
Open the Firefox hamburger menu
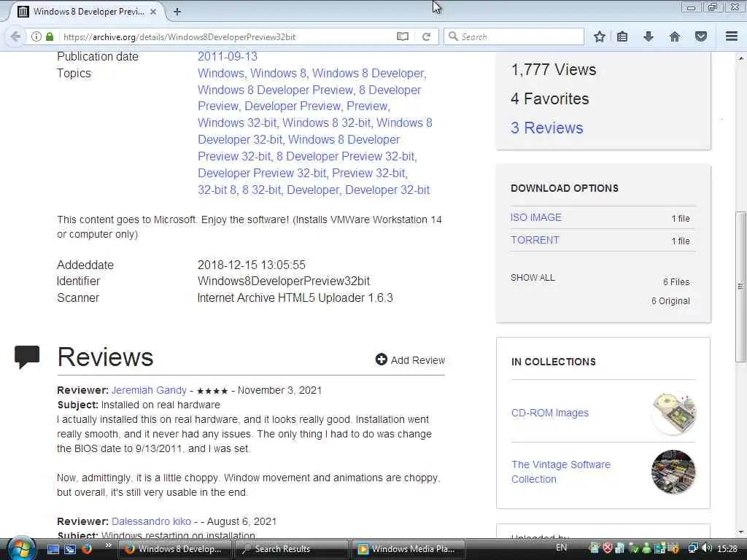732,36
